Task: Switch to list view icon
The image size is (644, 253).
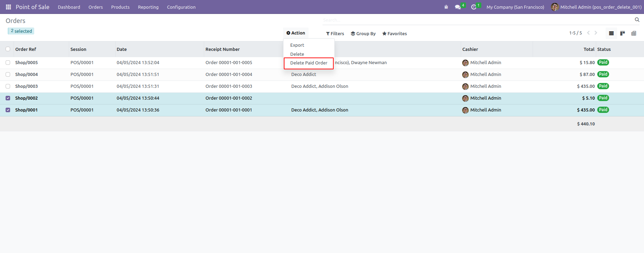Action: (x=611, y=33)
